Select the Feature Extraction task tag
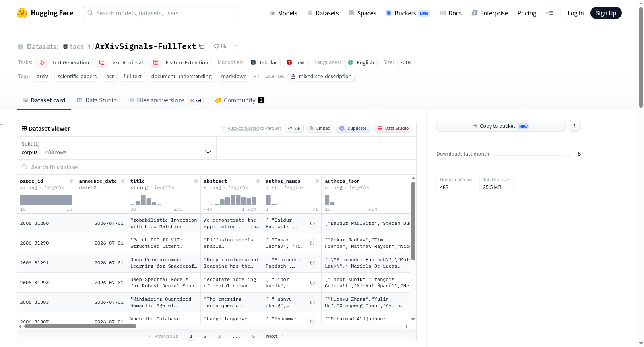This screenshot has width=644, height=347. tap(181, 62)
